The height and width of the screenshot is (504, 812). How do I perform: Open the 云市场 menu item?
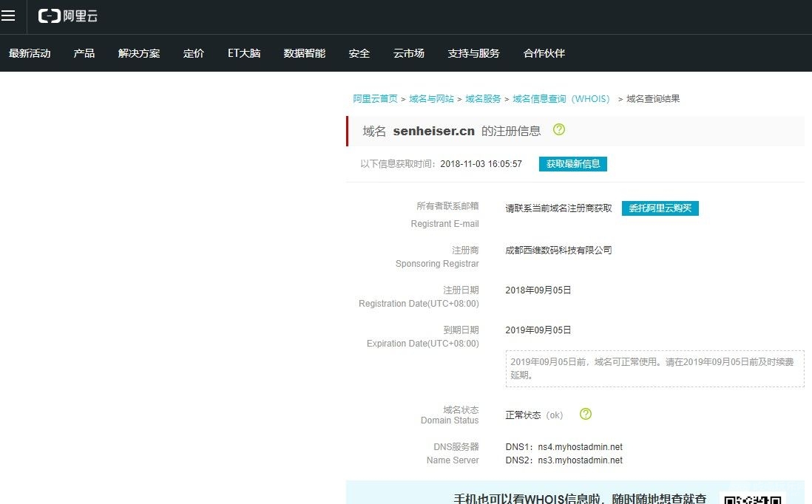pyautogui.click(x=409, y=53)
